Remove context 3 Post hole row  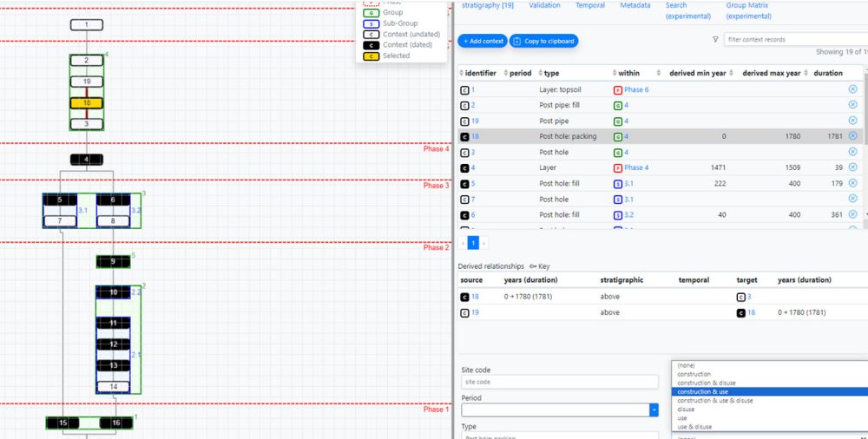point(852,152)
